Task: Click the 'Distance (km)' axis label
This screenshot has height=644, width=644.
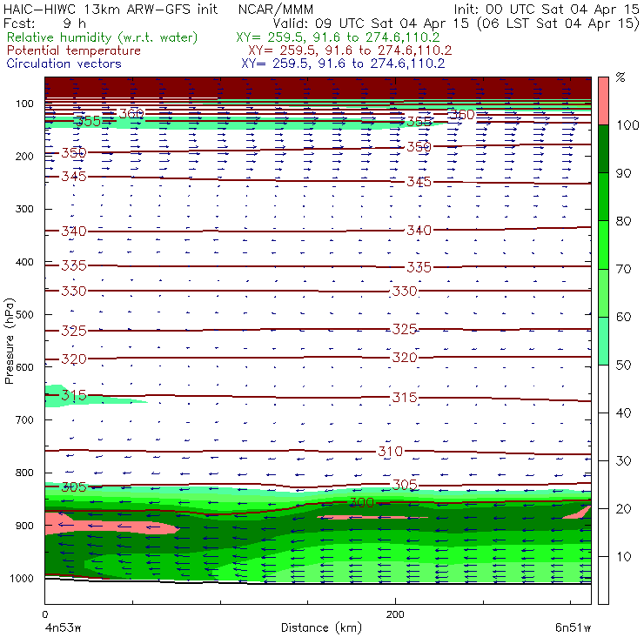Action: click(321, 627)
